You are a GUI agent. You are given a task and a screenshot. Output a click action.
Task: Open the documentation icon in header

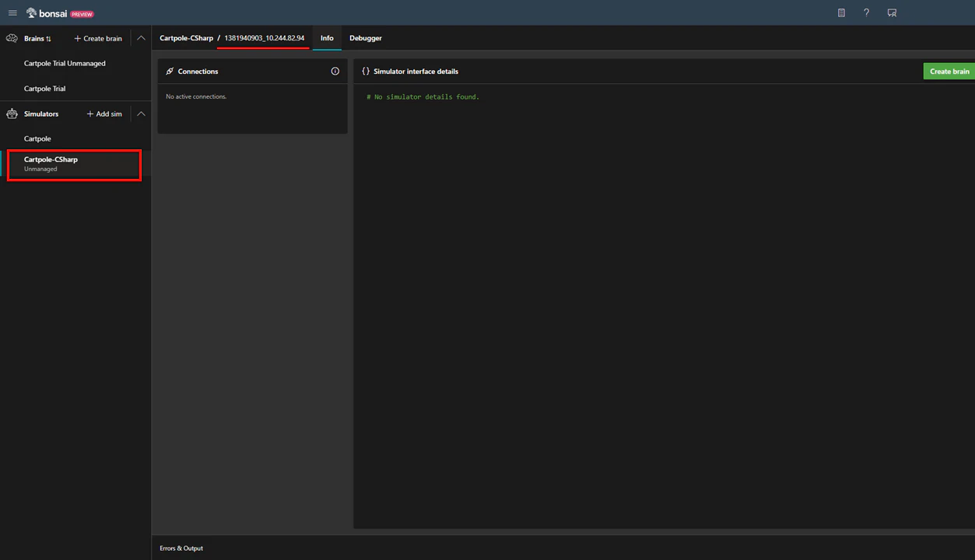(x=841, y=13)
